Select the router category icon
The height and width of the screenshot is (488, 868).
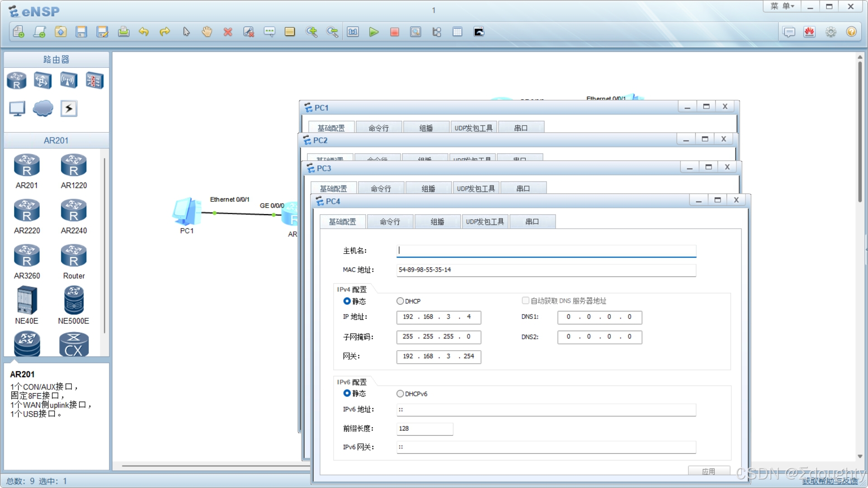point(17,81)
